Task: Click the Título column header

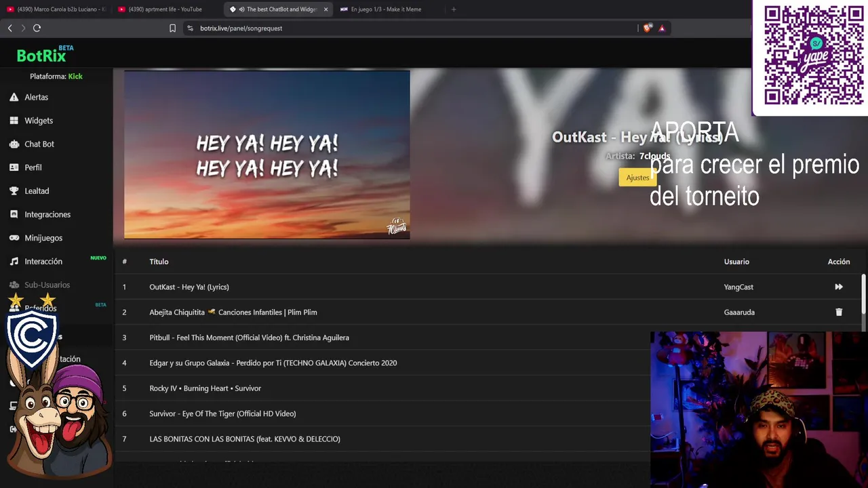Action: coord(159,262)
